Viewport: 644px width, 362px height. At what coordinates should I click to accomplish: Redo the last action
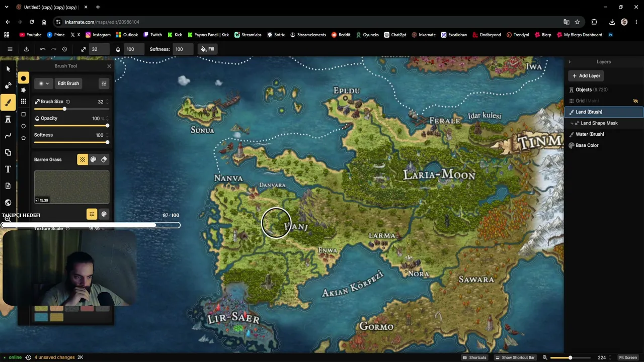click(54, 49)
